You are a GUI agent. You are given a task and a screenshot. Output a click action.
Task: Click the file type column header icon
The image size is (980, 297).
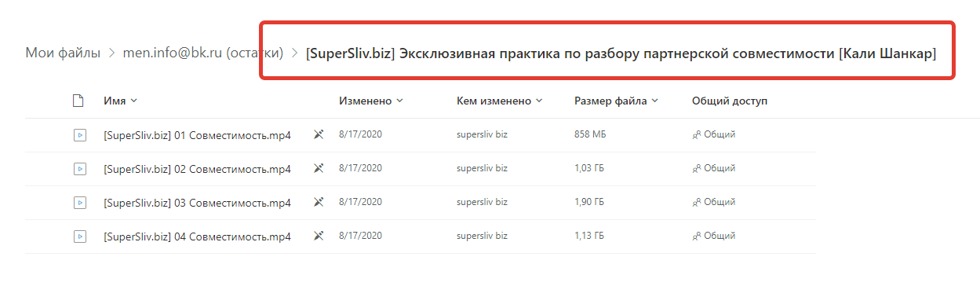[x=78, y=101]
